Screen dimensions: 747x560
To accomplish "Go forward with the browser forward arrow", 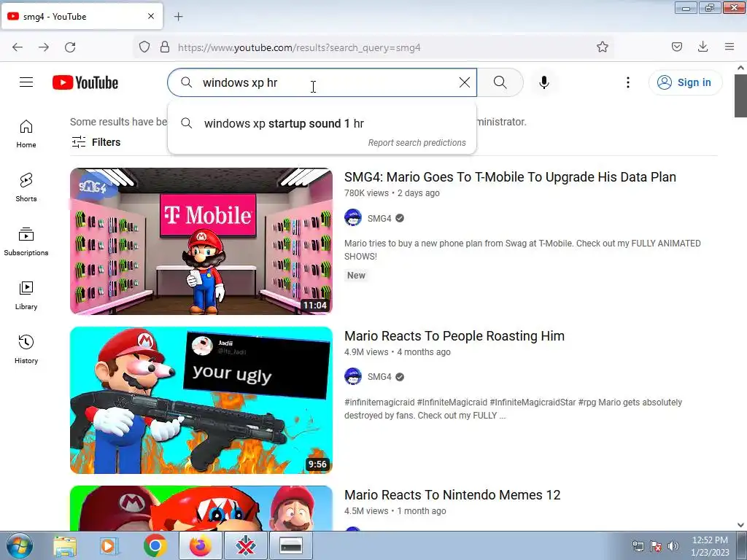I will [x=44, y=47].
